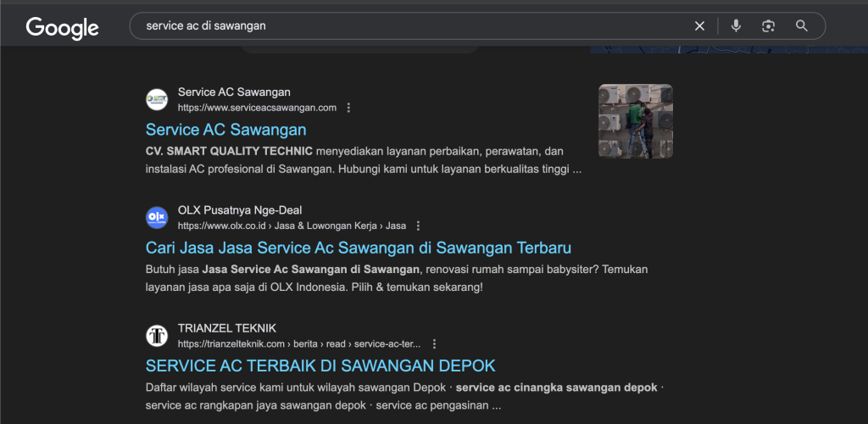
Task: Click the trianzelteknik.com breadcrumb URL
Action: [x=299, y=344]
